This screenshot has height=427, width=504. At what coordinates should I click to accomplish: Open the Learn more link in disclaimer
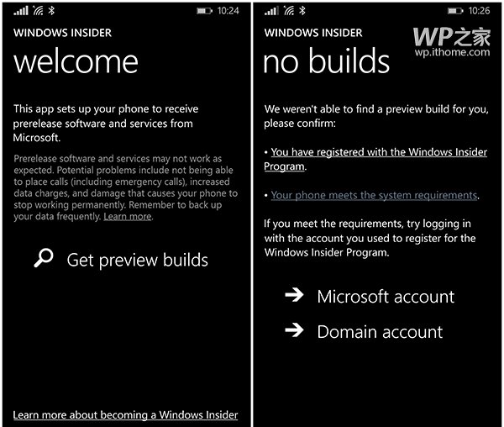click(x=128, y=216)
